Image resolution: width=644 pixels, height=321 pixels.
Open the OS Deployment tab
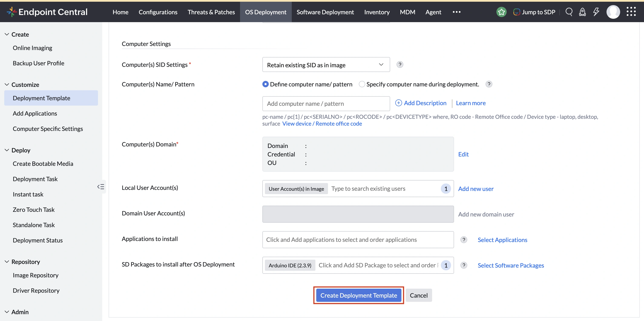coord(266,12)
